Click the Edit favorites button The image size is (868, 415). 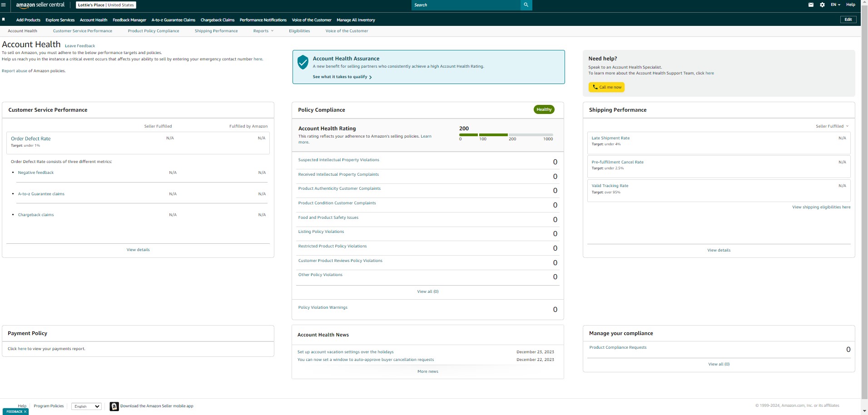[848, 20]
